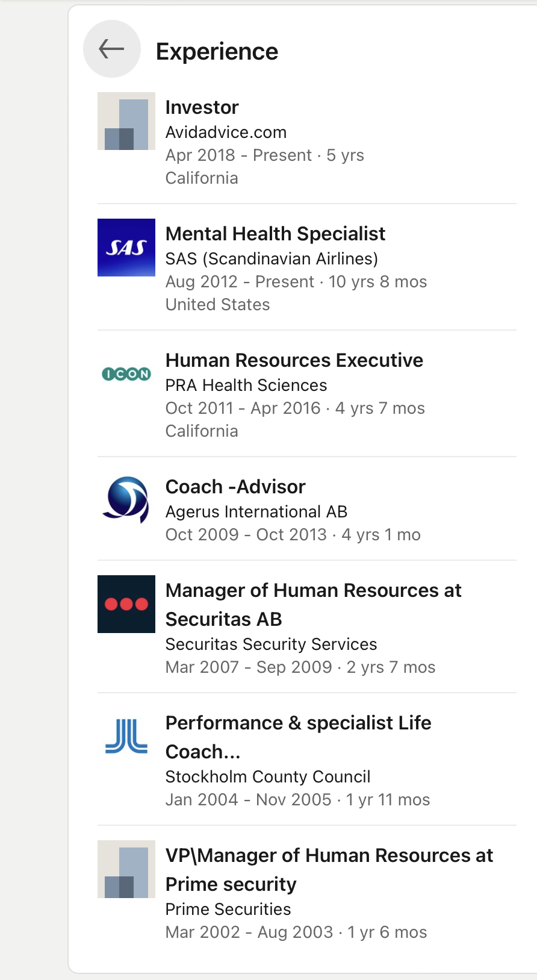Select the Securitas Security Services company text
Image resolution: width=537 pixels, height=980 pixels.
coord(271,644)
